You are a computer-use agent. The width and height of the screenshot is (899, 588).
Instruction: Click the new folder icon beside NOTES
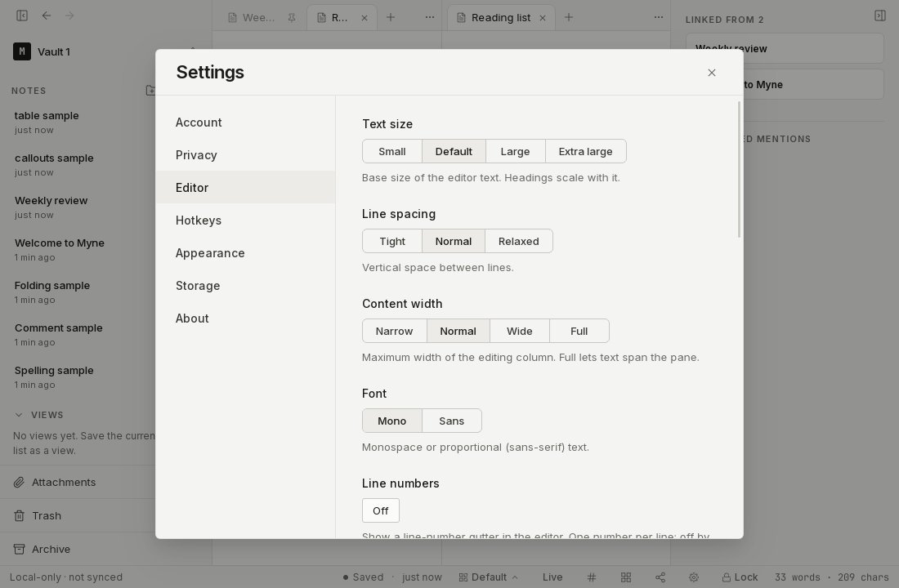(150, 90)
